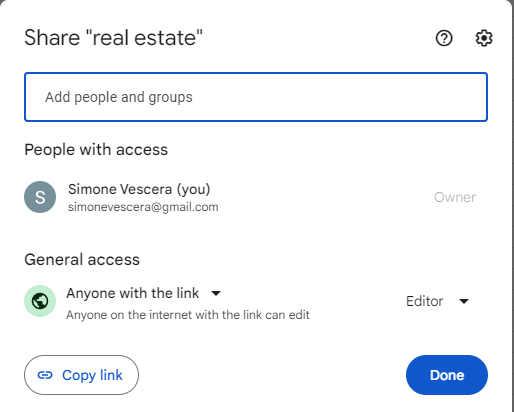Click the green globe general access icon

coord(40,301)
